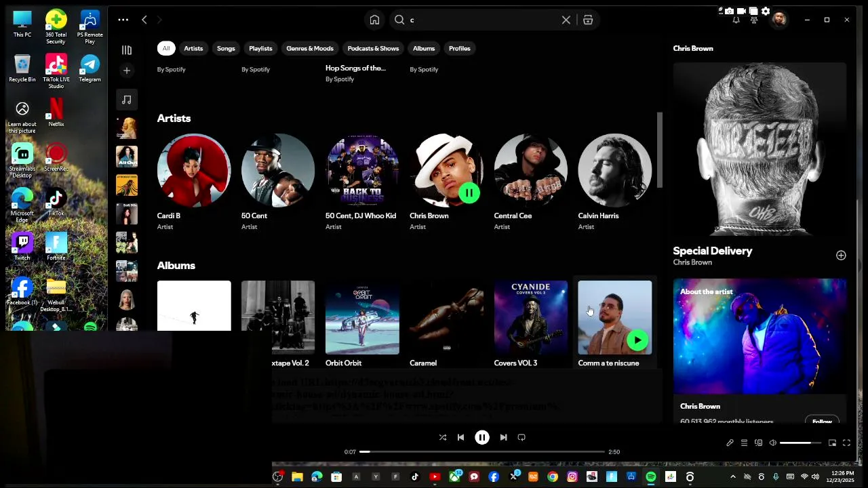Viewport: 868px width, 488px height.
Task: Open the user profile avatar menu
Action: pos(779,20)
